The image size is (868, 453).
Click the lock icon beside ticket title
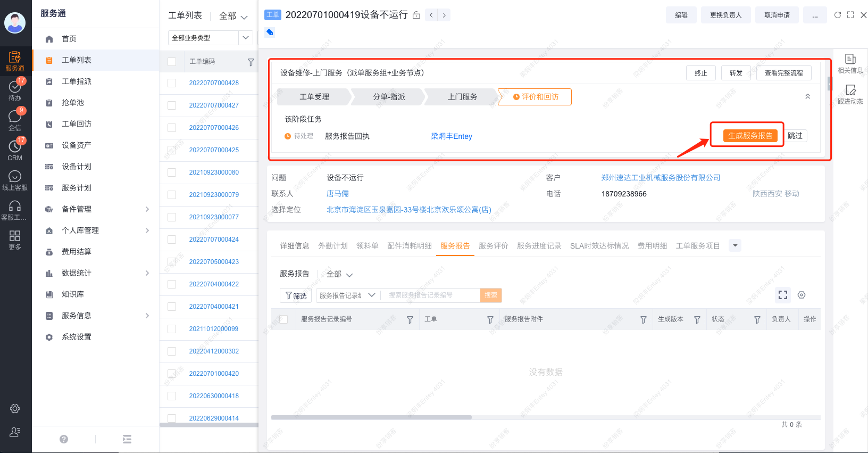click(x=416, y=15)
